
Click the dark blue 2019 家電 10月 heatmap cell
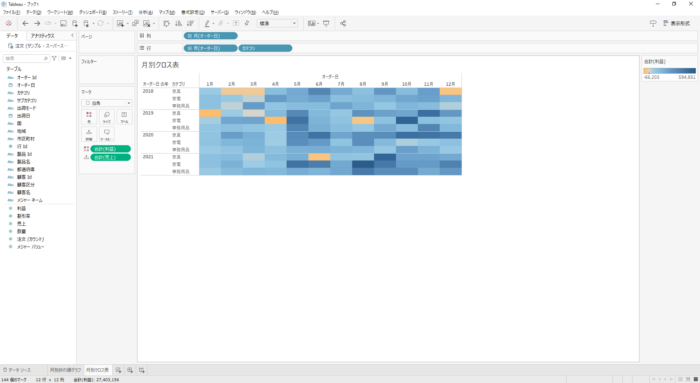pyautogui.click(x=407, y=121)
